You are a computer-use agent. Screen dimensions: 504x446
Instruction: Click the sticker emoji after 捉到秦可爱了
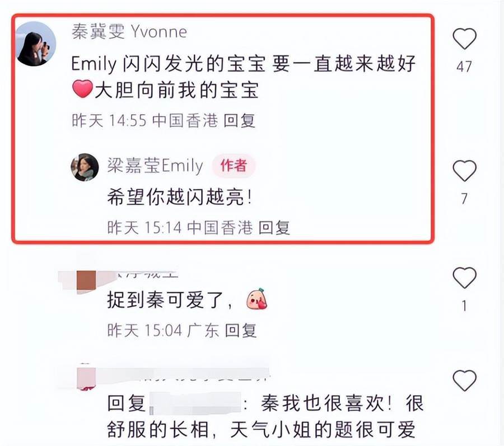pos(256,299)
